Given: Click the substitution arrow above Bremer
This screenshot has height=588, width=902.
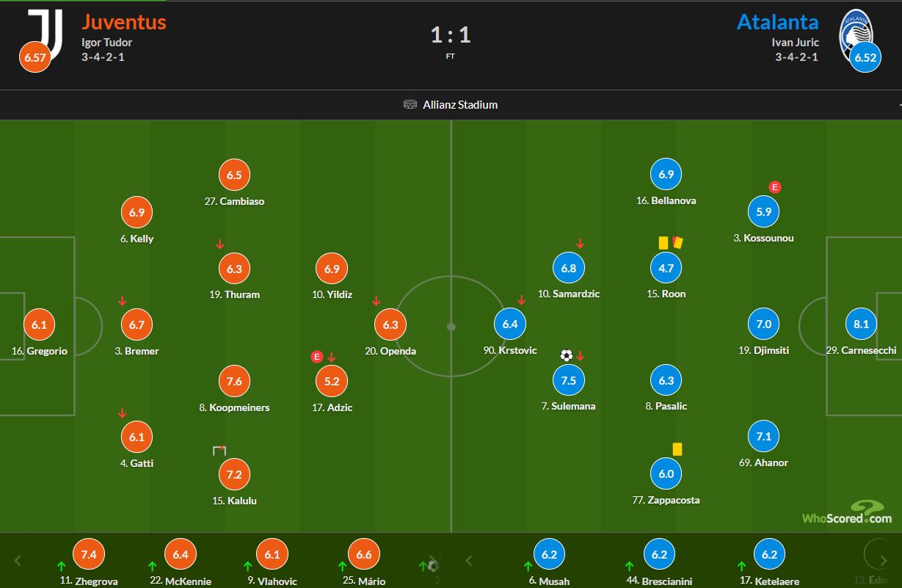Looking at the screenshot, I should click(123, 300).
